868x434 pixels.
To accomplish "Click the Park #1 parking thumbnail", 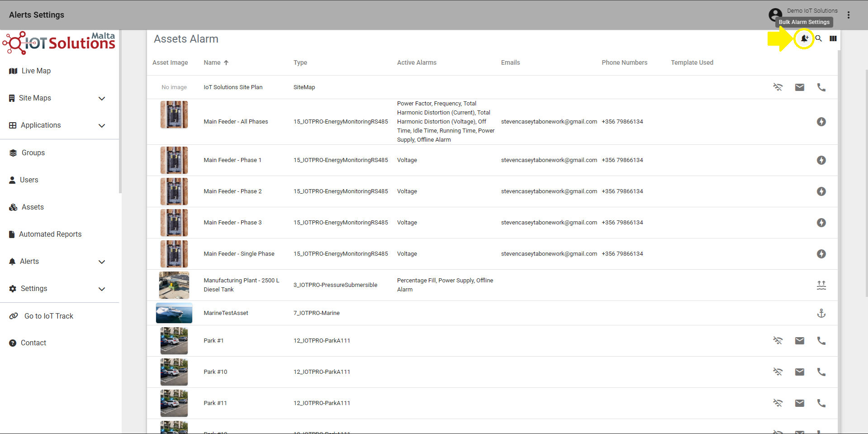I will [174, 341].
